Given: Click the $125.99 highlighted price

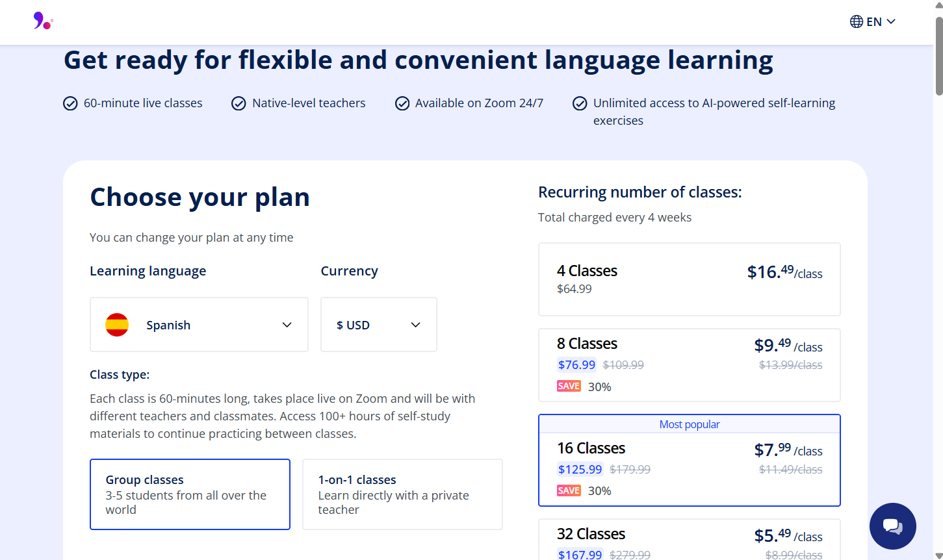Looking at the screenshot, I should click(x=580, y=469).
